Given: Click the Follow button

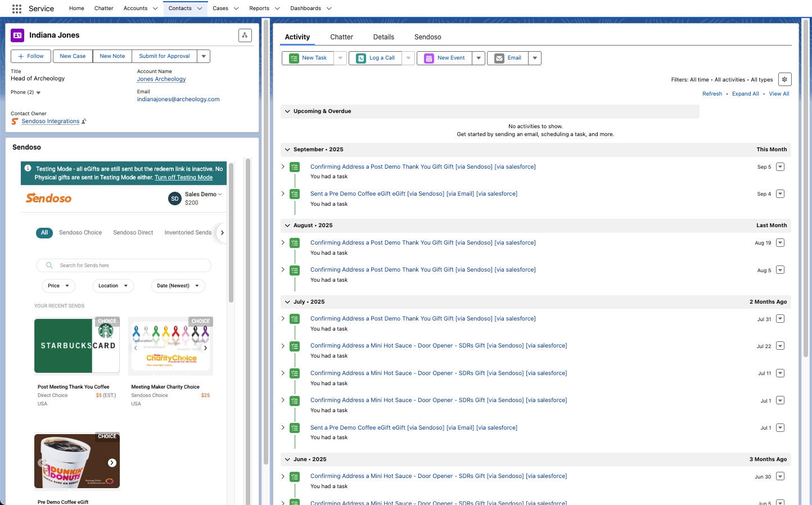Looking at the screenshot, I should (x=31, y=56).
